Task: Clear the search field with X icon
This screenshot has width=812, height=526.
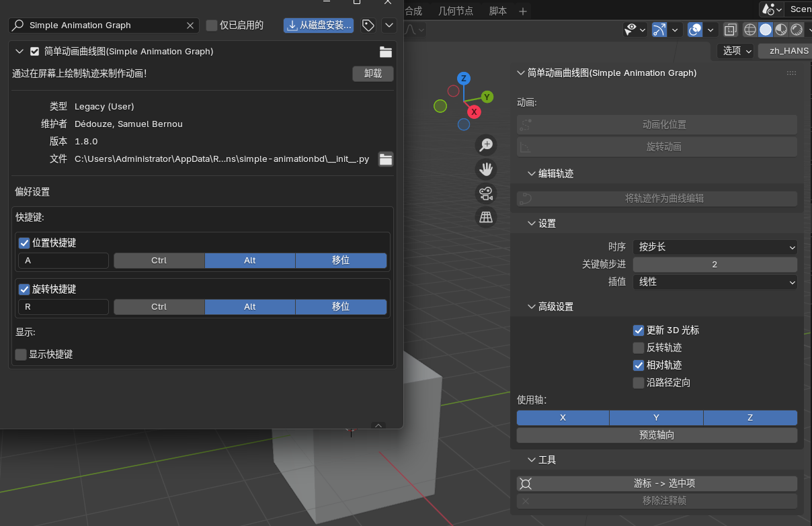Action: 190,26
